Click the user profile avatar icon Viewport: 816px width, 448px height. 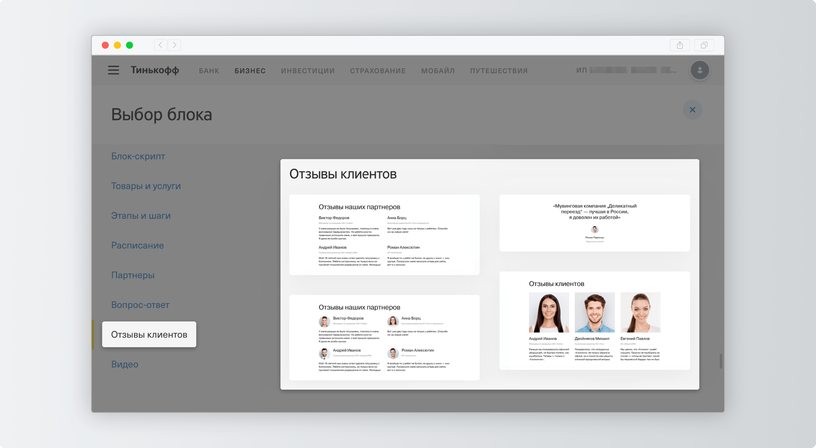tap(699, 70)
